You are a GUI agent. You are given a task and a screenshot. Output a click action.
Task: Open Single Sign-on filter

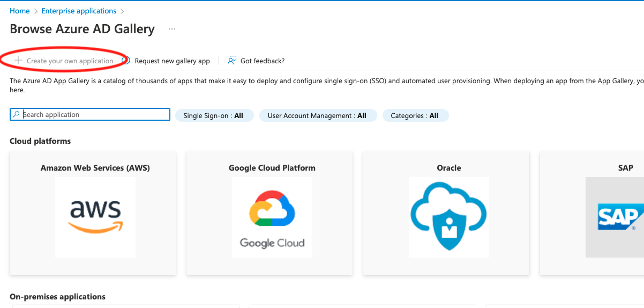[x=213, y=115]
